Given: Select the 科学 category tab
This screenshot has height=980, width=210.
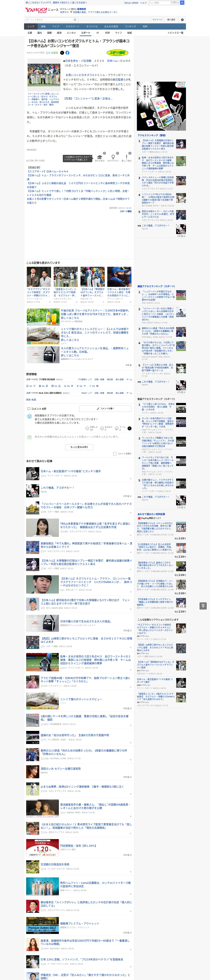Looking at the screenshot, I should click(x=107, y=33).
